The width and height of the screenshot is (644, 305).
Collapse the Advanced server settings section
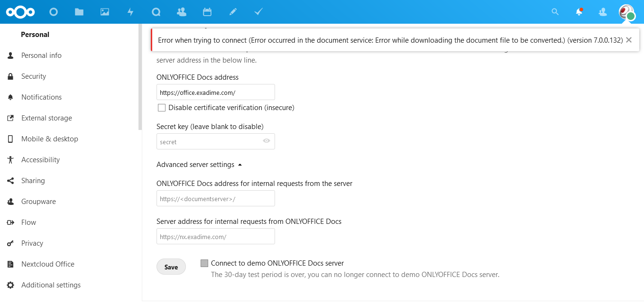200,165
